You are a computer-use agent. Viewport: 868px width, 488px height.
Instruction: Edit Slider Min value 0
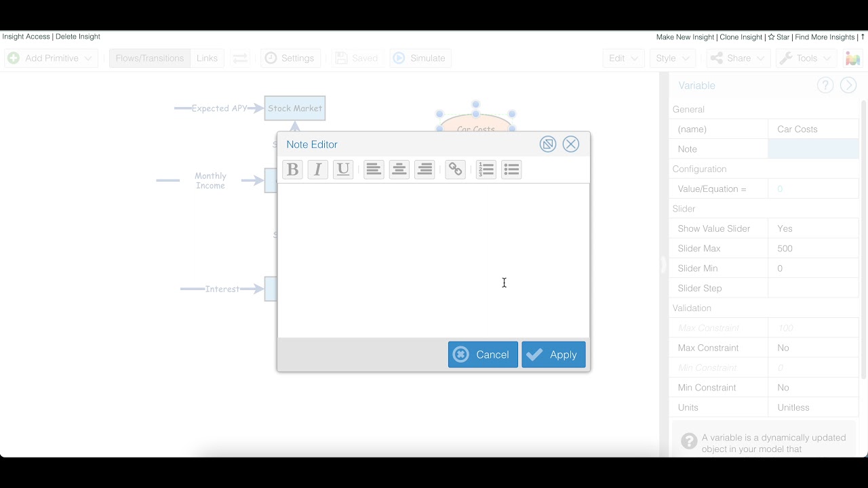(813, 268)
